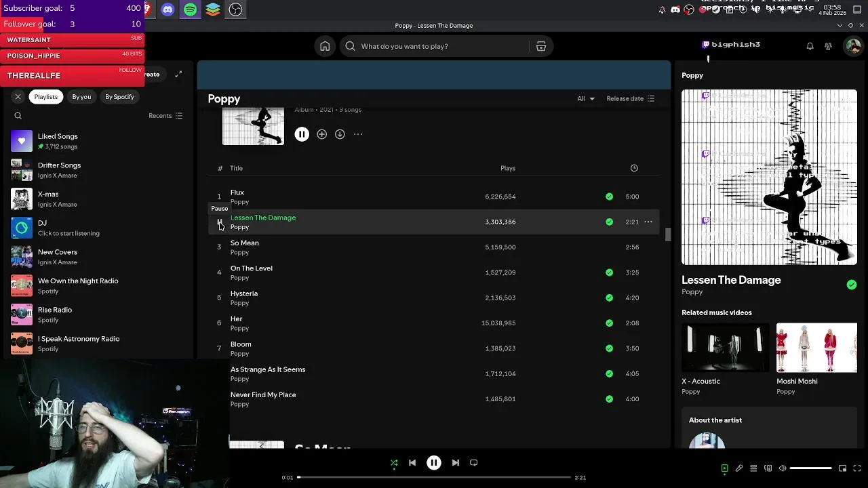
Task: Pause playback in bottom player bar
Action: pos(434,463)
